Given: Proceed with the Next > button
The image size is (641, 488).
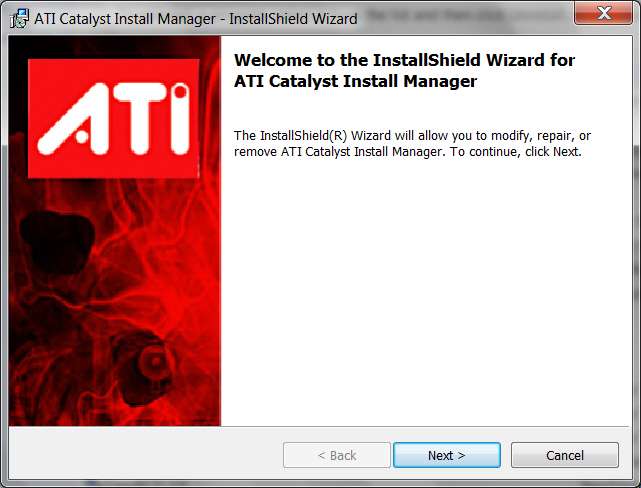Looking at the screenshot, I should pyautogui.click(x=447, y=455).
